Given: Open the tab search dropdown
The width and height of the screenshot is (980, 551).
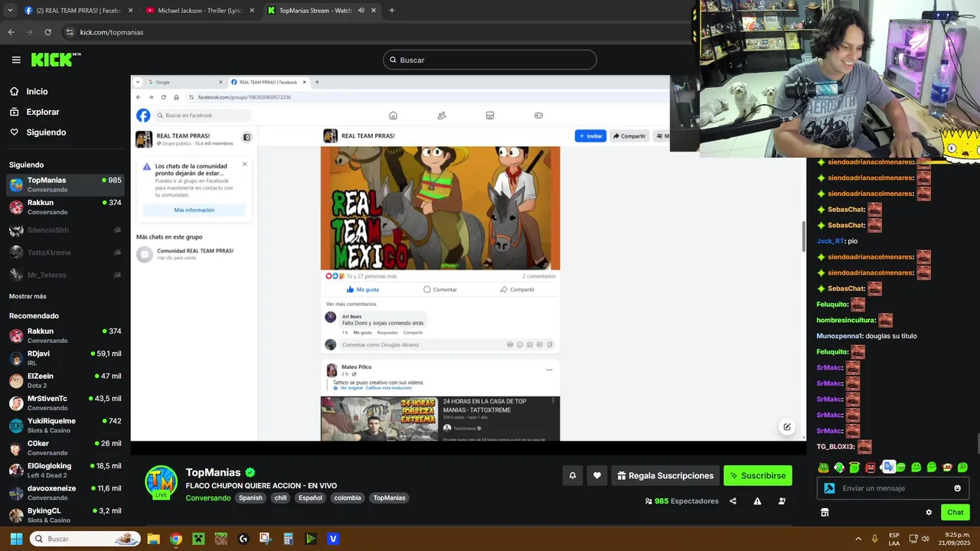Looking at the screenshot, I should pos(9,11).
